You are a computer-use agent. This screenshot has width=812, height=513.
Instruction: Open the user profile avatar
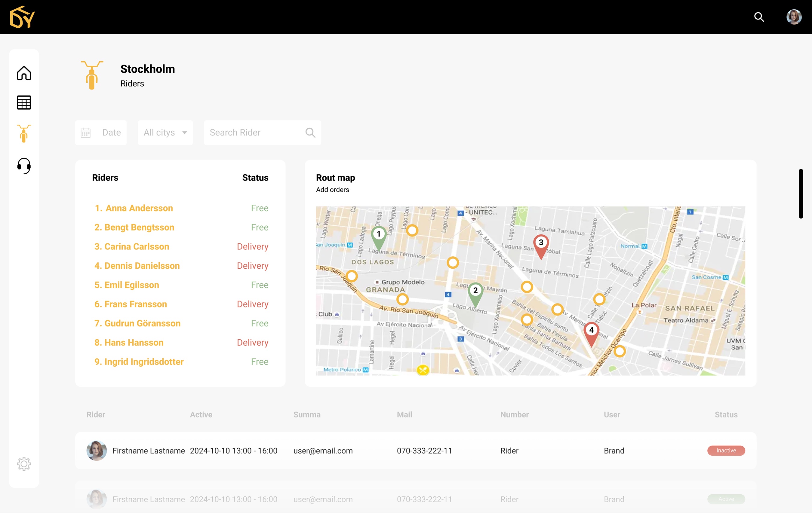point(794,17)
